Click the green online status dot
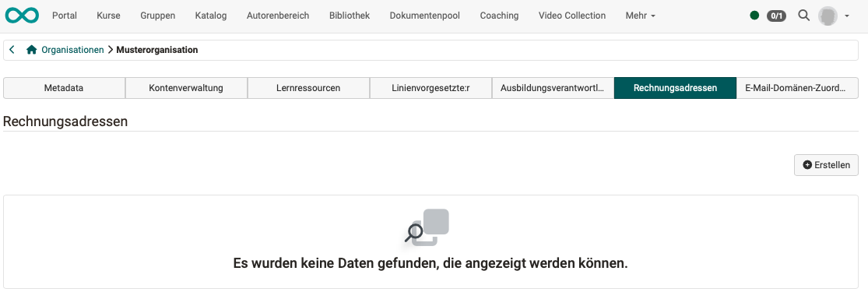 click(x=754, y=16)
